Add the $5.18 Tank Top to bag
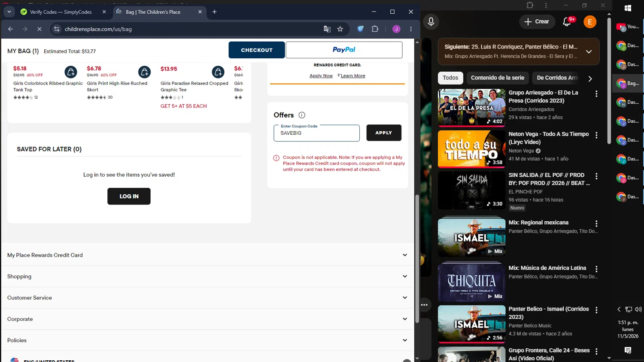Viewport: 644px width, 362px height. (71, 72)
